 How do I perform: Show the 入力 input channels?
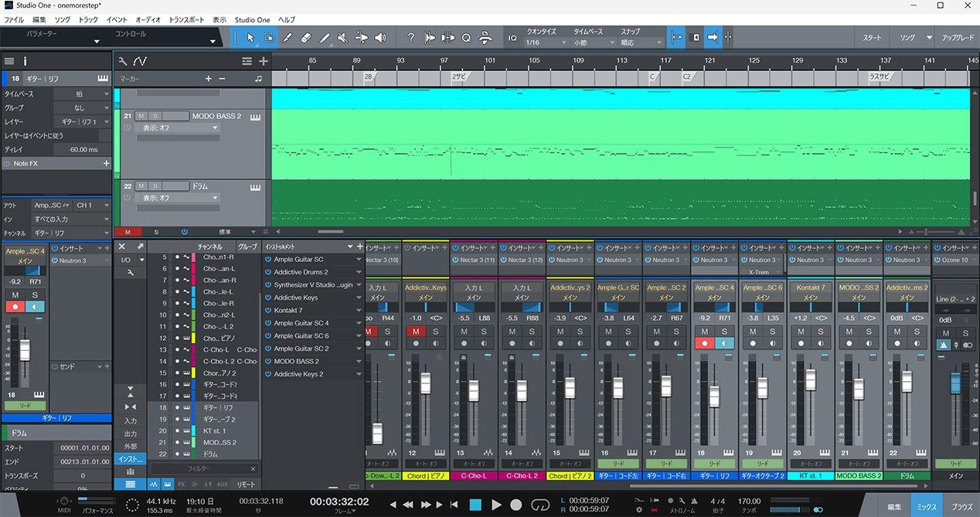pos(130,420)
